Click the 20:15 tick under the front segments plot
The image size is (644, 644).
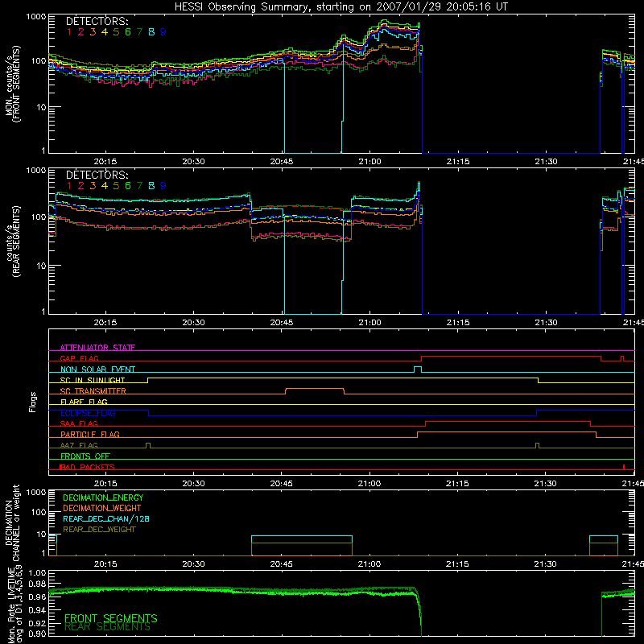pyautogui.click(x=105, y=162)
